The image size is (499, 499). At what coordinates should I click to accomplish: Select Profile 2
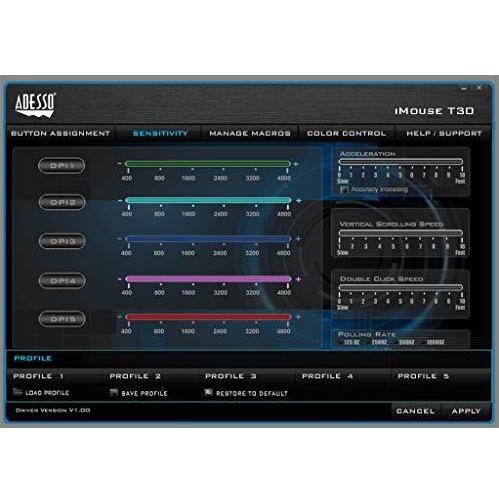click(x=135, y=376)
